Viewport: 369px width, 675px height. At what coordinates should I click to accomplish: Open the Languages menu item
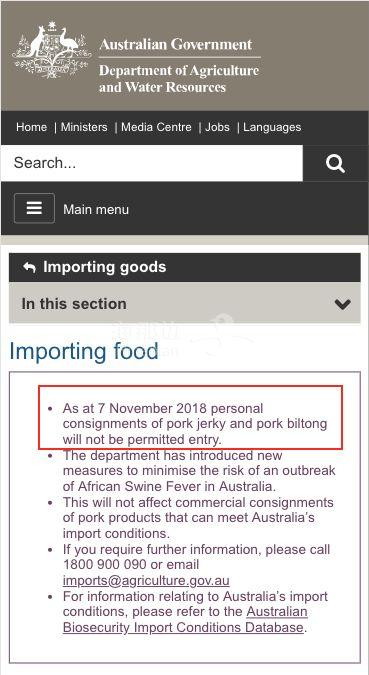272,127
